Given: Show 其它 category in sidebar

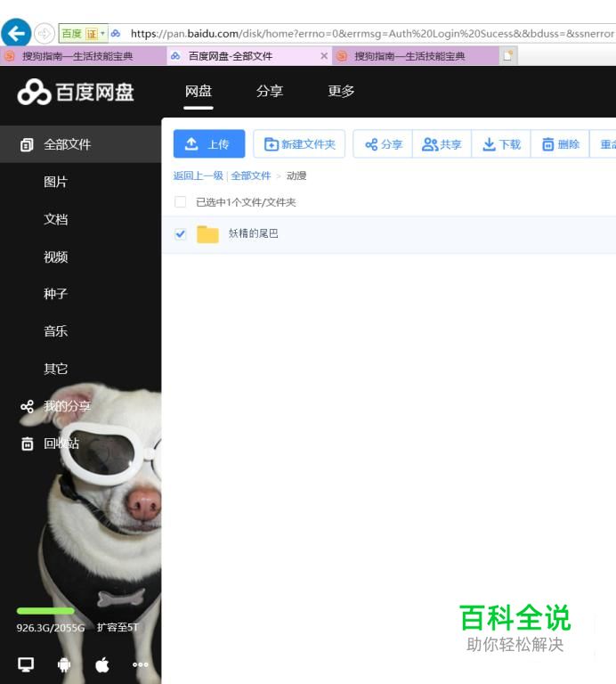Looking at the screenshot, I should [55, 369].
